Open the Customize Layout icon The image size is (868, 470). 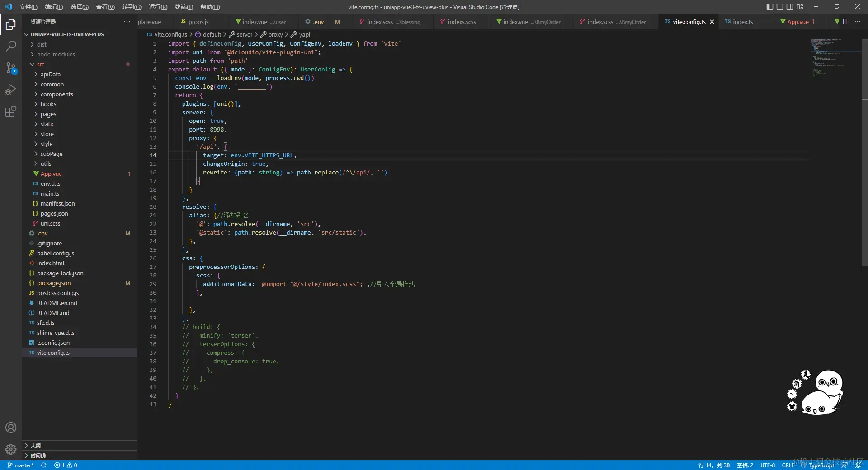click(800, 7)
